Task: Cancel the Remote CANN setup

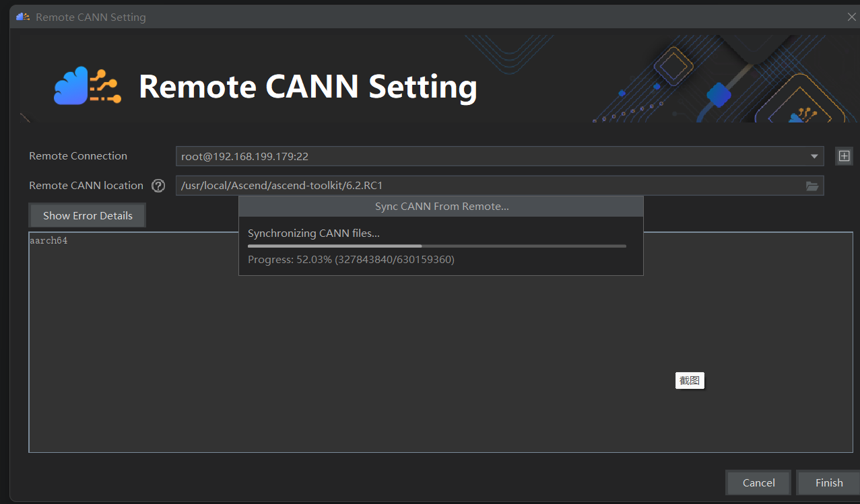Action: click(x=758, y=482)
